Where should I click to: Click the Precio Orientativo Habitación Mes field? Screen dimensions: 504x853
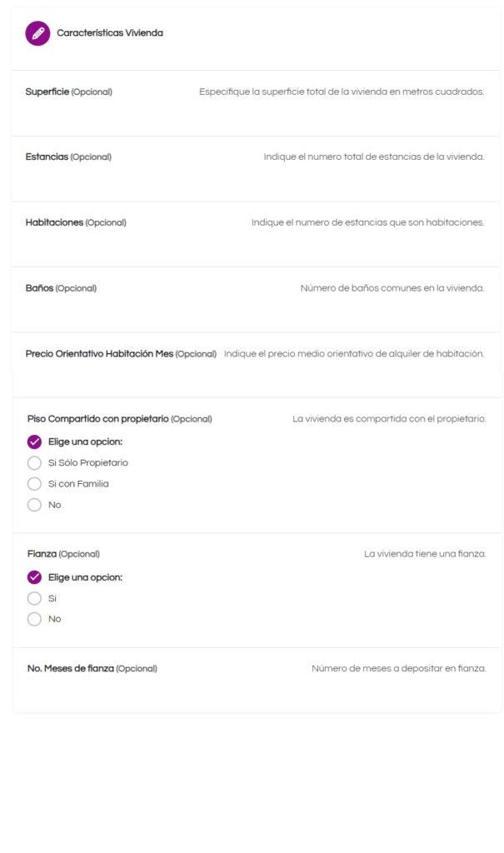point(255,365)
